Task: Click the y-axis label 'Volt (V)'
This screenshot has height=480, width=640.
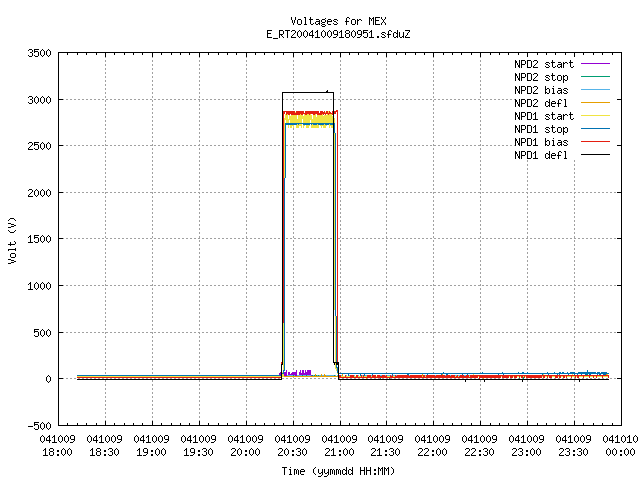Action: pos(12,240)
